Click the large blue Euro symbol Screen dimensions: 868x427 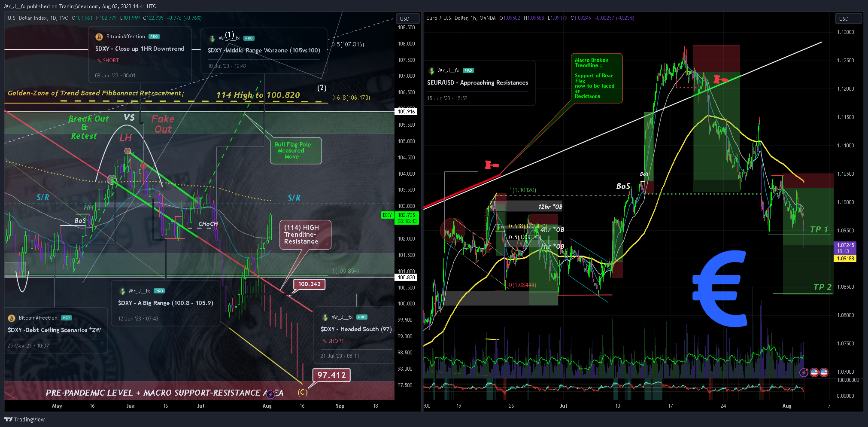719,289
